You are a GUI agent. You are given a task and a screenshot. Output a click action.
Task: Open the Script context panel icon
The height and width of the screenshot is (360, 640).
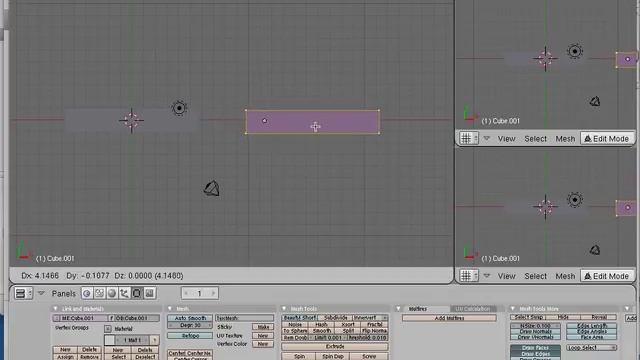(x=99, y=293)
